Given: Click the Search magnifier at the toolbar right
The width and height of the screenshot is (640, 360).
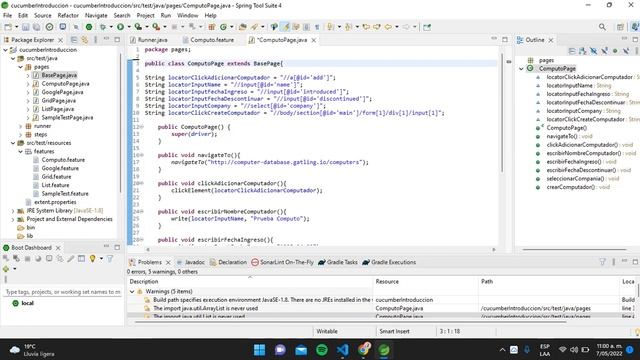Looking at the screenshot, I should click(x=602, y=27).
